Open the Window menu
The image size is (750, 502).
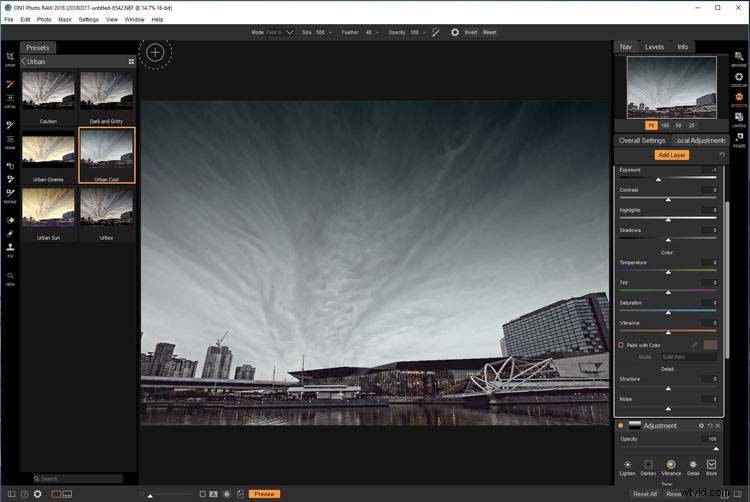134,20
